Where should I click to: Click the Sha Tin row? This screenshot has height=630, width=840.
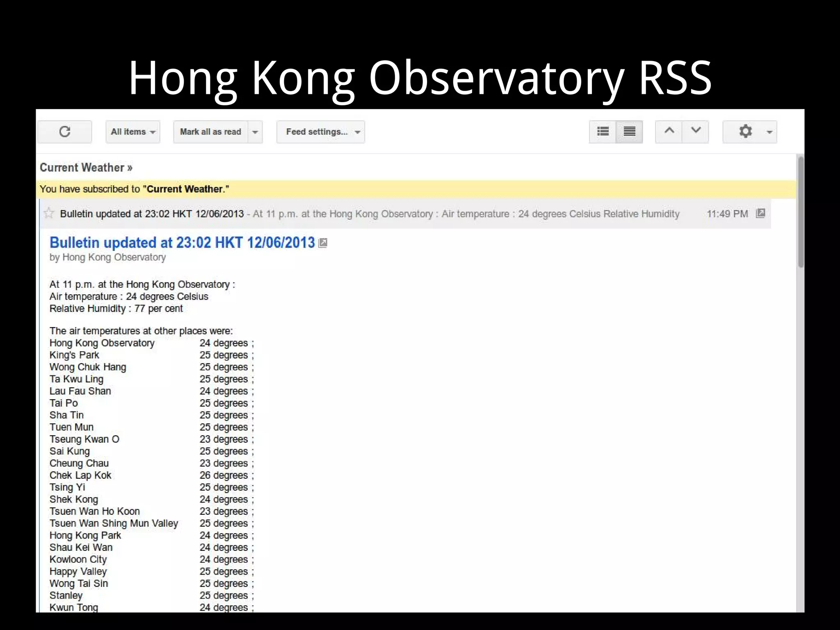[x=152, y=415]
